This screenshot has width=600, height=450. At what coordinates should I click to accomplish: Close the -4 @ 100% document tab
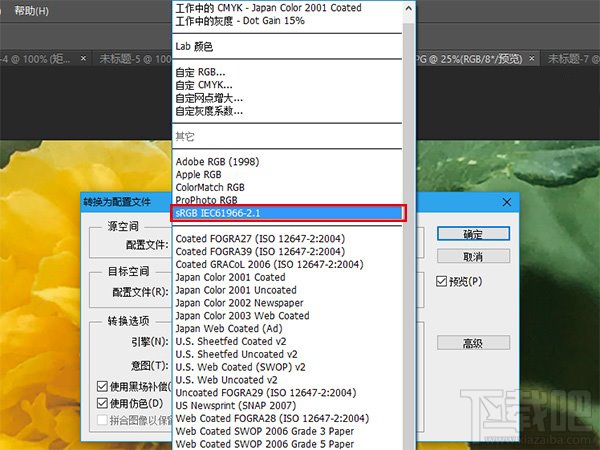83,59
